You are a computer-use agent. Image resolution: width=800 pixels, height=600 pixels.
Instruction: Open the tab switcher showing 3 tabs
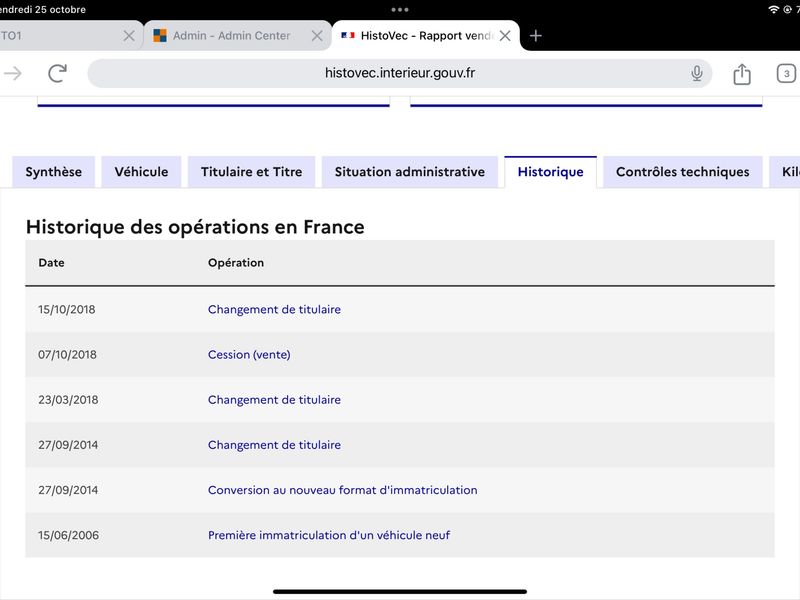pos(786,73)
